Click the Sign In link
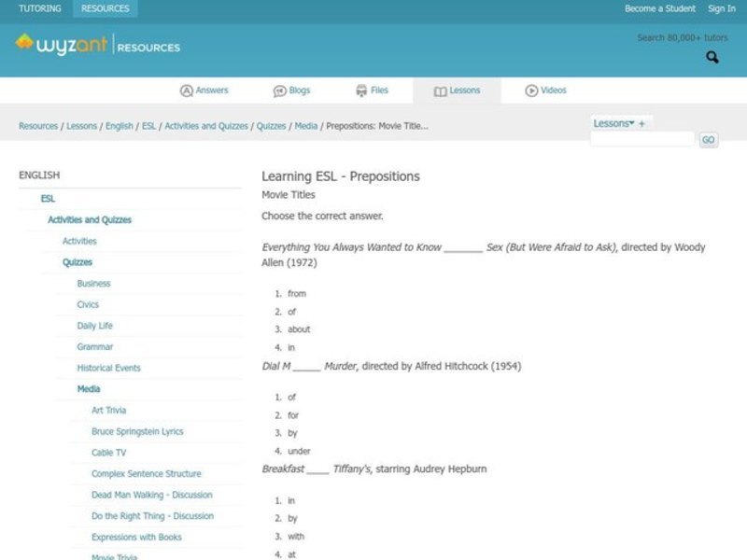This screenshot has width=747, height=560. coord(721,8)
